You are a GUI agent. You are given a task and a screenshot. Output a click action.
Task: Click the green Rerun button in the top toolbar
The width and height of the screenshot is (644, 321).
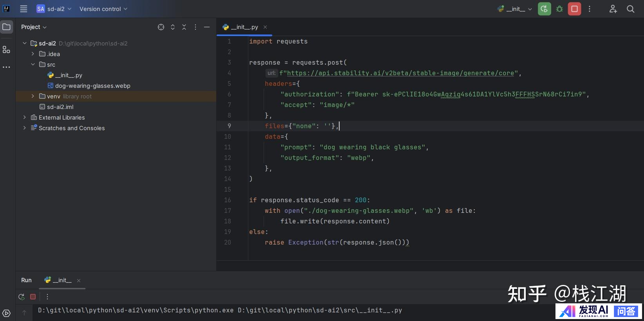pos(544,9)
